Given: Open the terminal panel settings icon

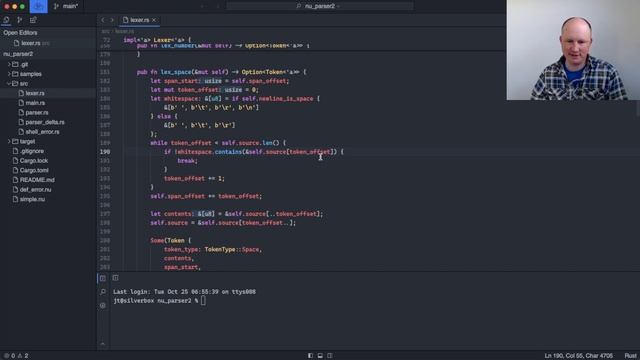Looking at the screenshot, I should (x=103, y=305).
